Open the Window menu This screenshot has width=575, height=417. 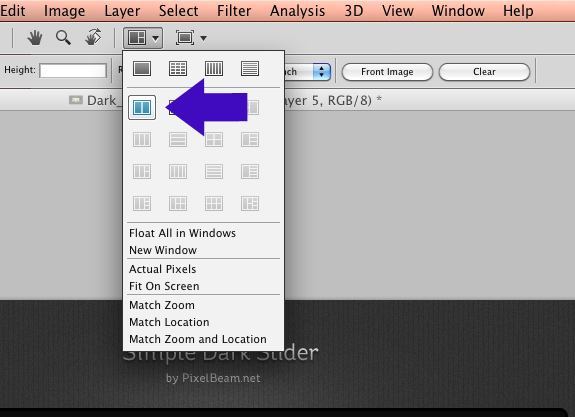(458, 11)
